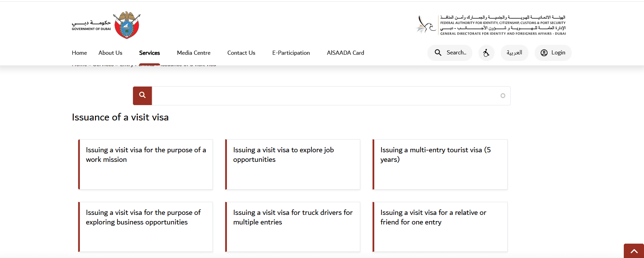This screenshot has width=644, height=258.
Task: Open visit visa to explore job opportunities
Action: point(293,164)
